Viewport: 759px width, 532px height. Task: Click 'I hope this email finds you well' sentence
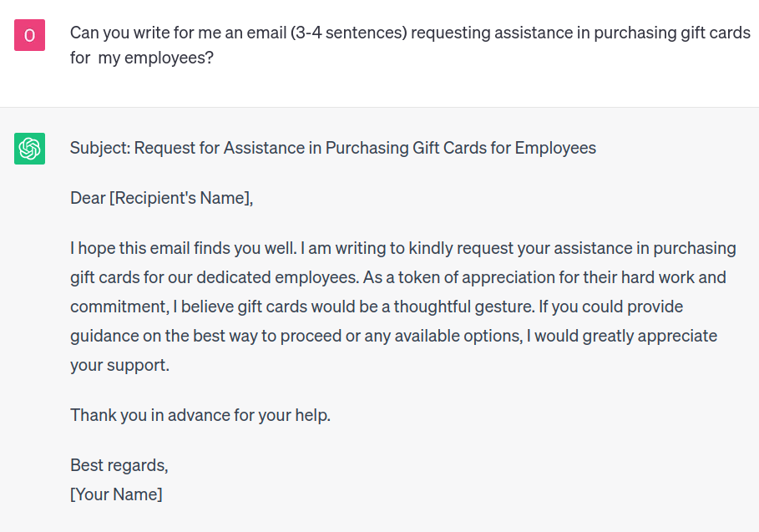183,248
